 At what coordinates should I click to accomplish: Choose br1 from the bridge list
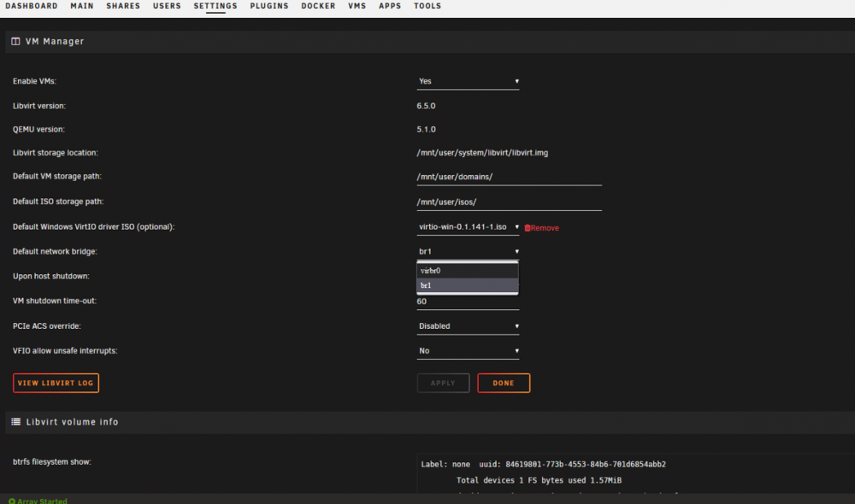[x=468, y=285]
